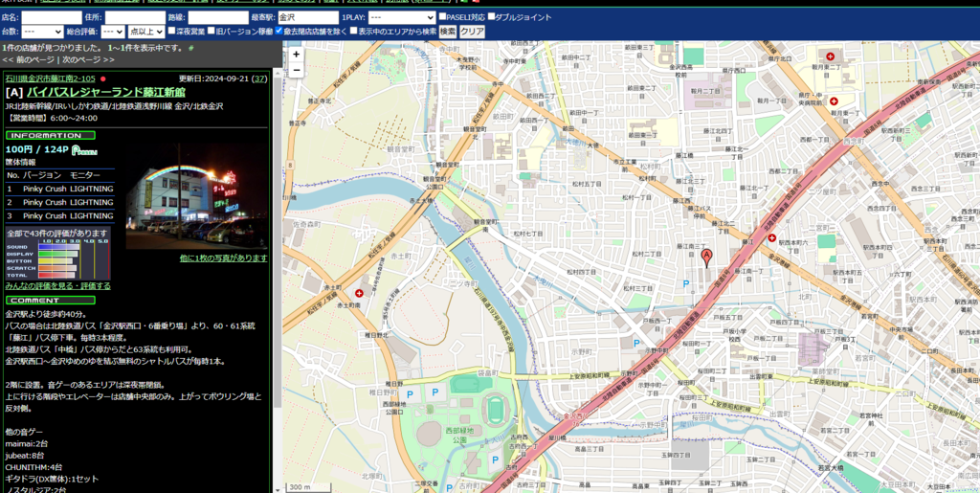Go to 次のページ link
This screenshot has height=493, width=980.
(x=81, y=60)
